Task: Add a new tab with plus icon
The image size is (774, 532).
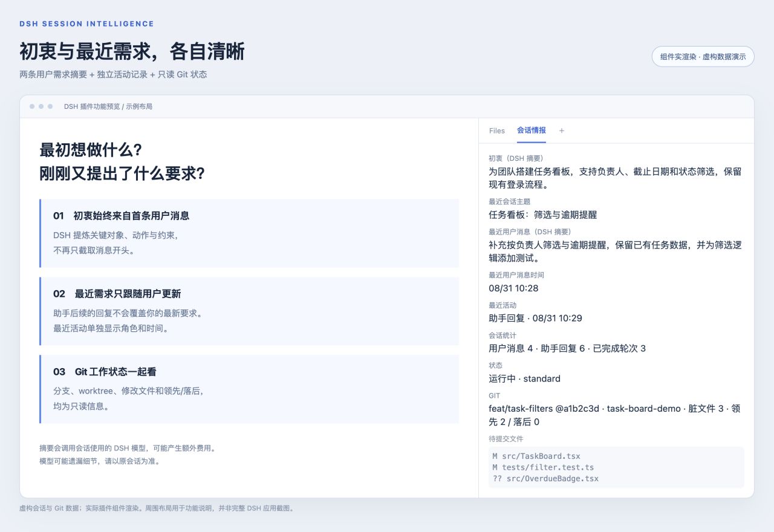Action: click(562, 131)
